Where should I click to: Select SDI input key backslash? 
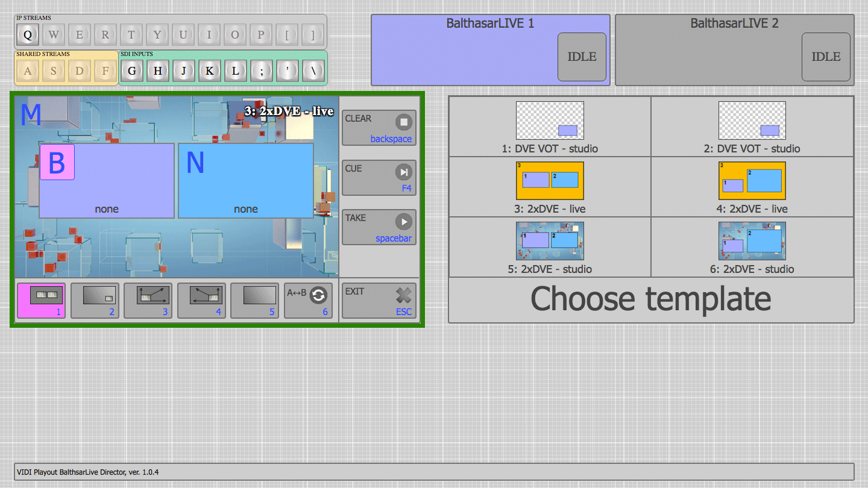(x=313, y=71)
